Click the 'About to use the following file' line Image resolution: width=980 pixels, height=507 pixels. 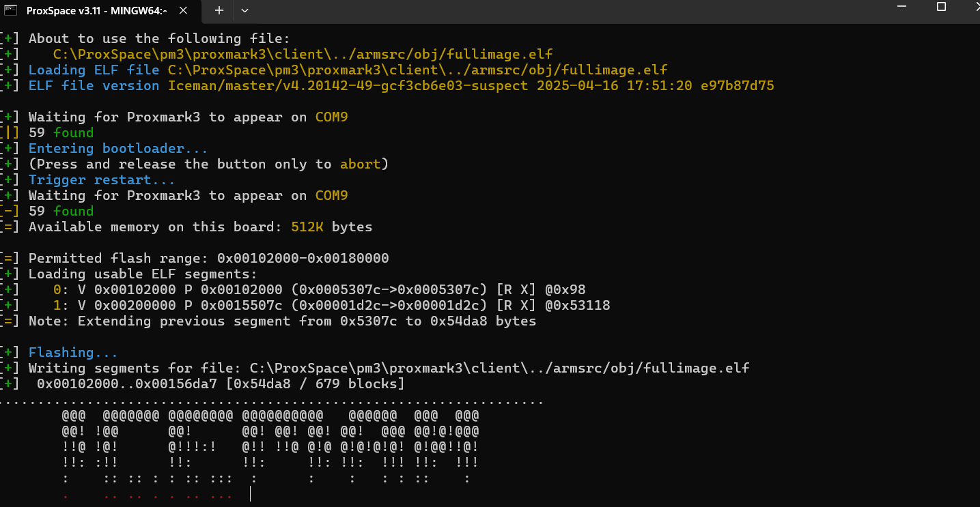[x=159, y=39]
